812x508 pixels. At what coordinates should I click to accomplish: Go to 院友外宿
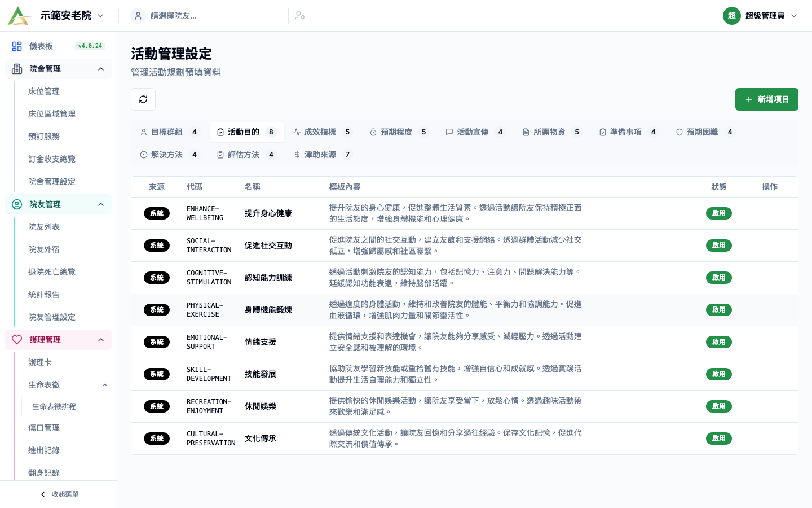coord(44,249)
